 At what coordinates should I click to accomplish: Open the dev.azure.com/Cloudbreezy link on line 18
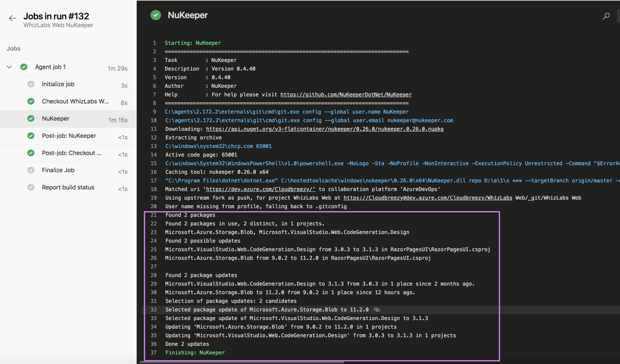click(x=260, y=189)
